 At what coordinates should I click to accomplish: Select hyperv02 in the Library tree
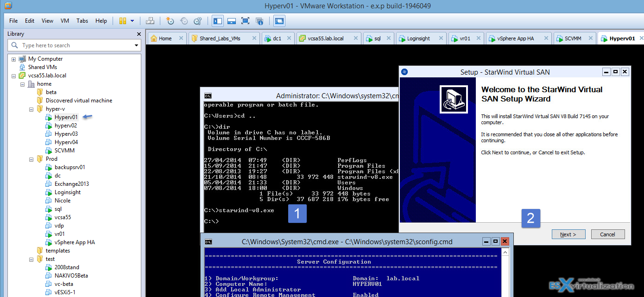click(66, 126)
